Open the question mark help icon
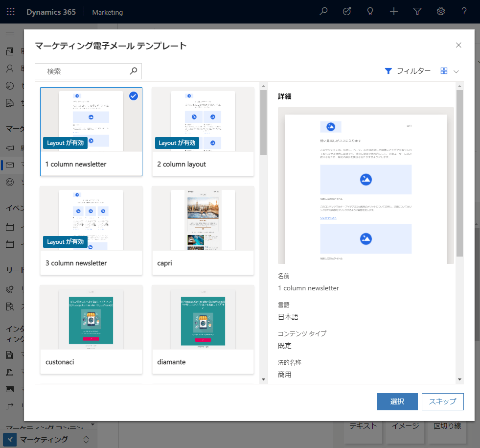Screen dimensions: 480x448 [x=464, y=12]
